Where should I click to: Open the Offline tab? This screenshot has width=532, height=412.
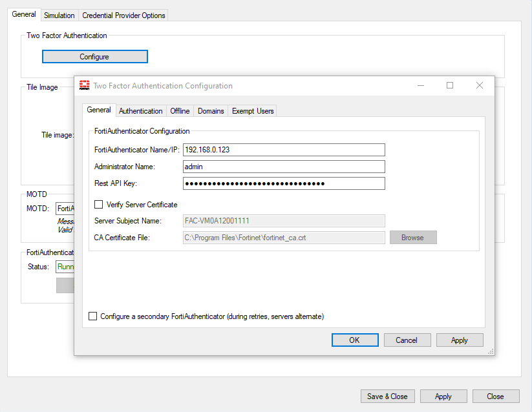pyautogui.click(x=180, y=111)
